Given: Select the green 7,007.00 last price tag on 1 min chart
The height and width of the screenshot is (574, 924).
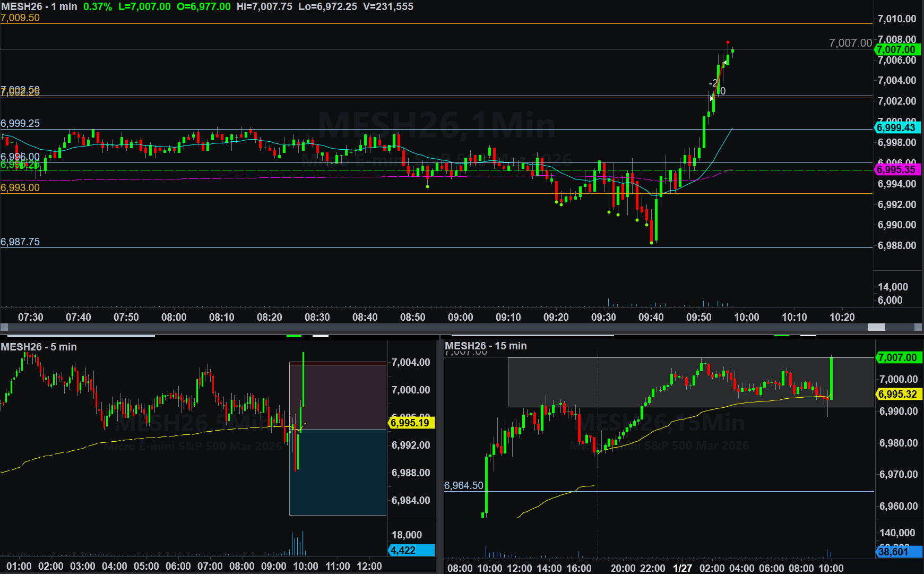Looking at the screenshot, I should click(x=897, y=49).
